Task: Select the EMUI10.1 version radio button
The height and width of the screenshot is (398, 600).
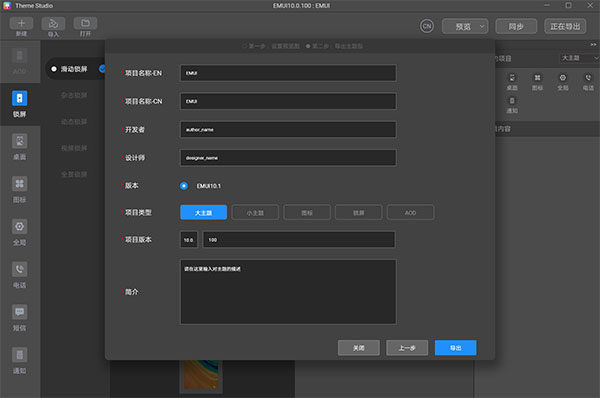Action: click(x=184, y=186)
